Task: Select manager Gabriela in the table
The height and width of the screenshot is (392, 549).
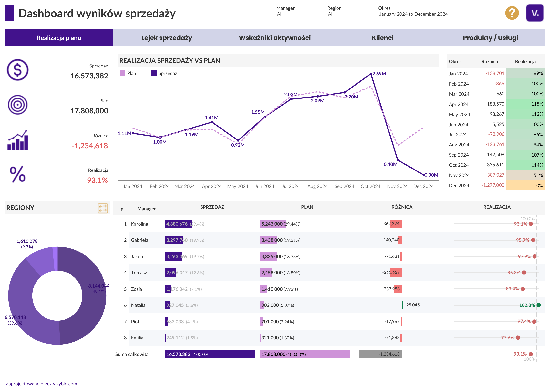Action: pos(139,240)
